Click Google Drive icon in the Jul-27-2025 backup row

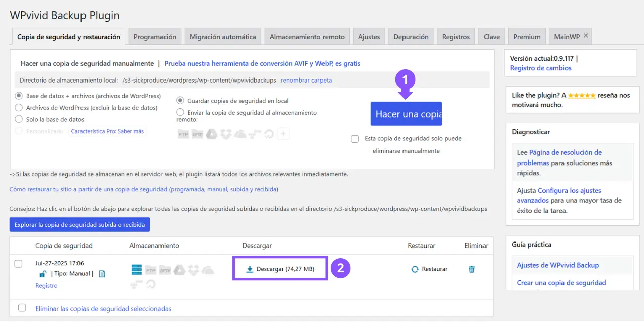click(179, 270)
